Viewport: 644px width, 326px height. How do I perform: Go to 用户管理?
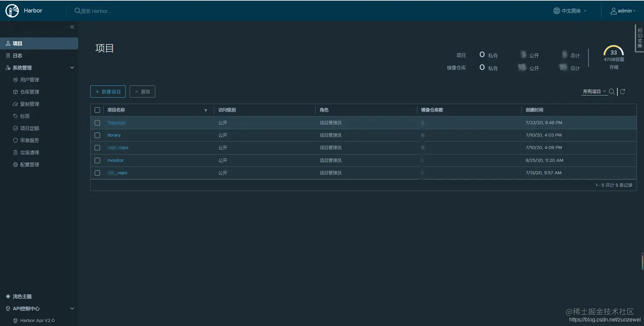(x=29, y=80)
